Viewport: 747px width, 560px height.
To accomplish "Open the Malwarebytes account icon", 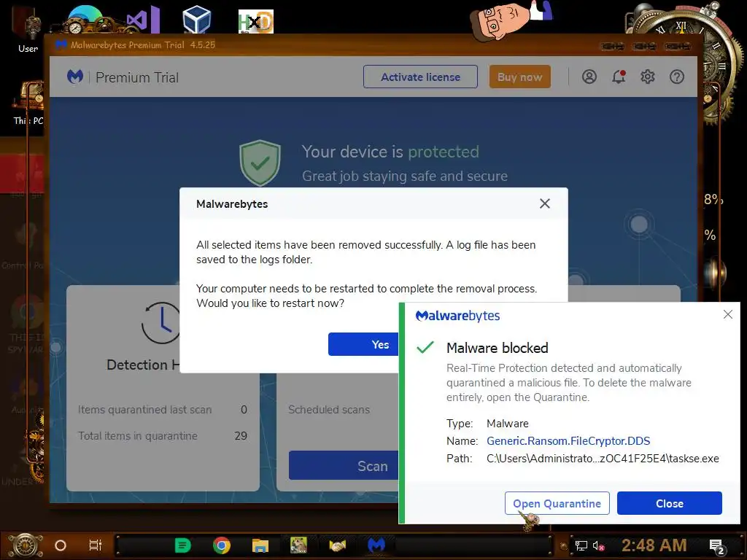I will pos(589,77).
